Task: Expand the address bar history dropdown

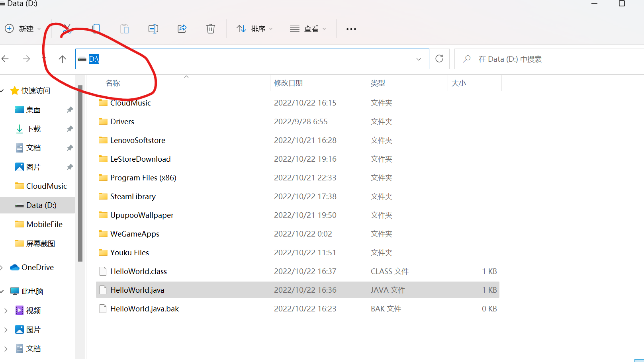Action: 419,59
